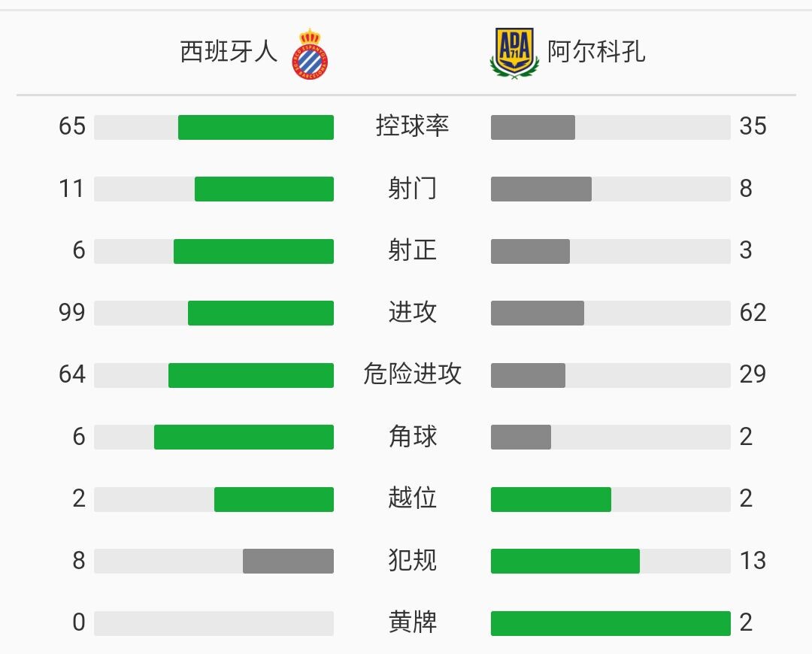
Task: Open the 西班牙人 team name
Action: 229,52
